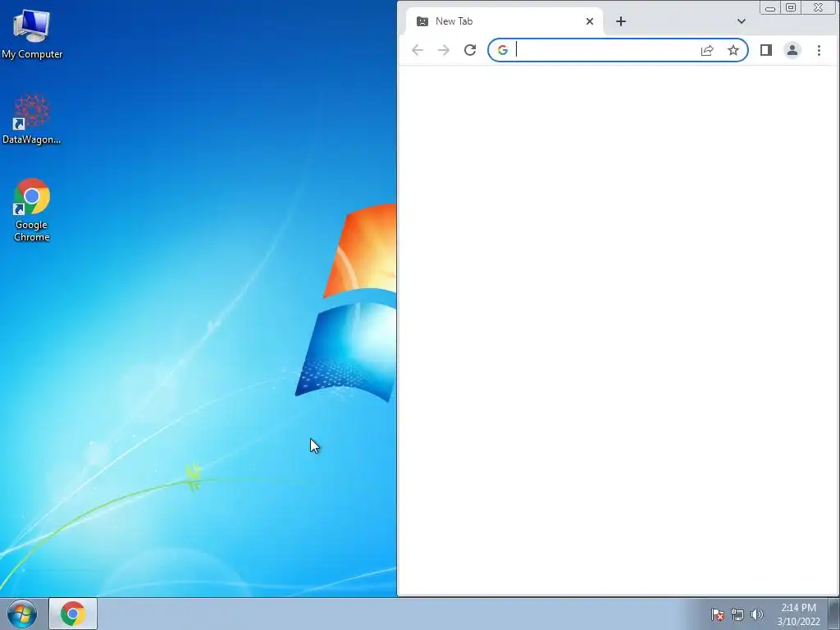The height and width of the screenshot is (630, 840).
Task: Open Chrome side panel
Action: [x=765, y=50]
